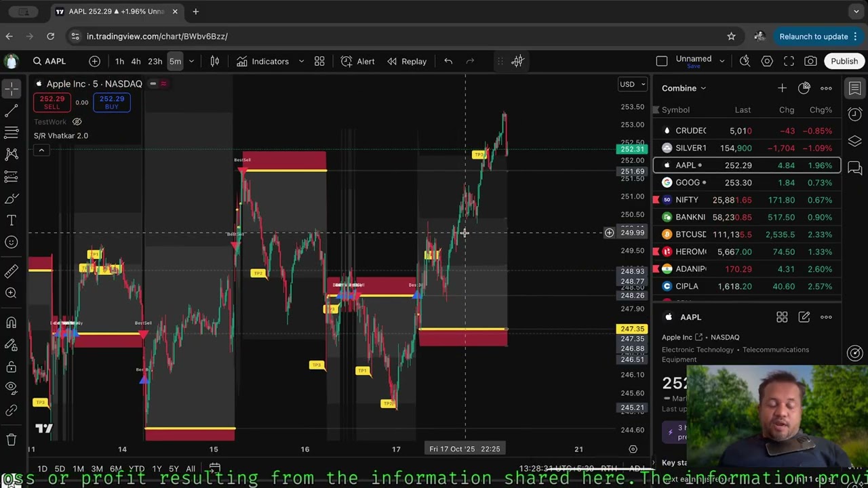Screen dimensions: 868x488
Task: Select NIFTY in the watchlist
Action: (747, 200)
